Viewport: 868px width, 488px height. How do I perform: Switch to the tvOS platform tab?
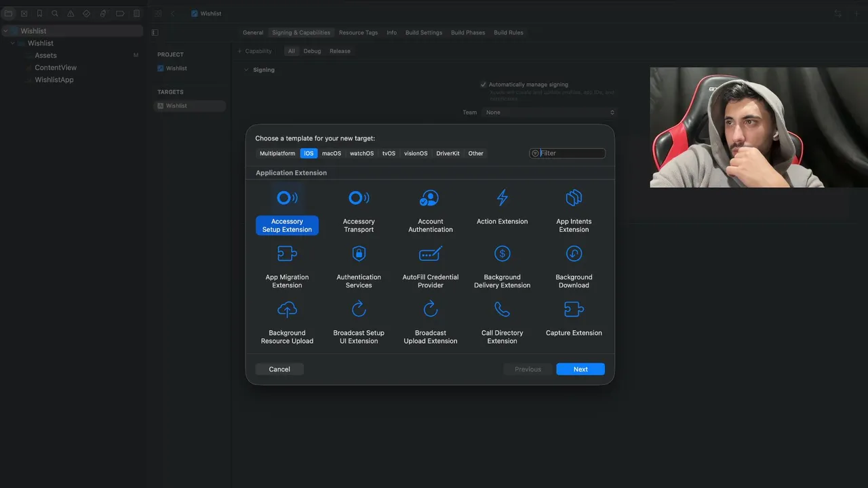pos(389,153)
